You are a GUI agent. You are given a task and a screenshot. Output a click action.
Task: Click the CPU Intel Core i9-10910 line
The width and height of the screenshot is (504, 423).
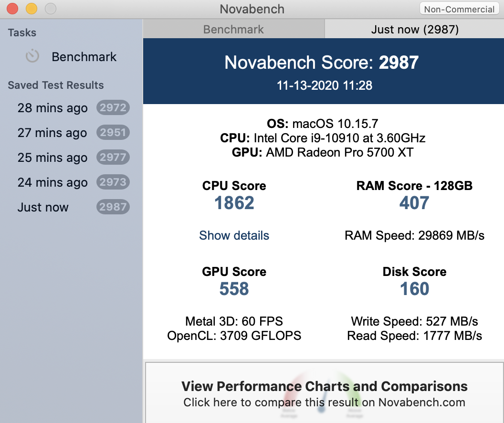(322, 138)
